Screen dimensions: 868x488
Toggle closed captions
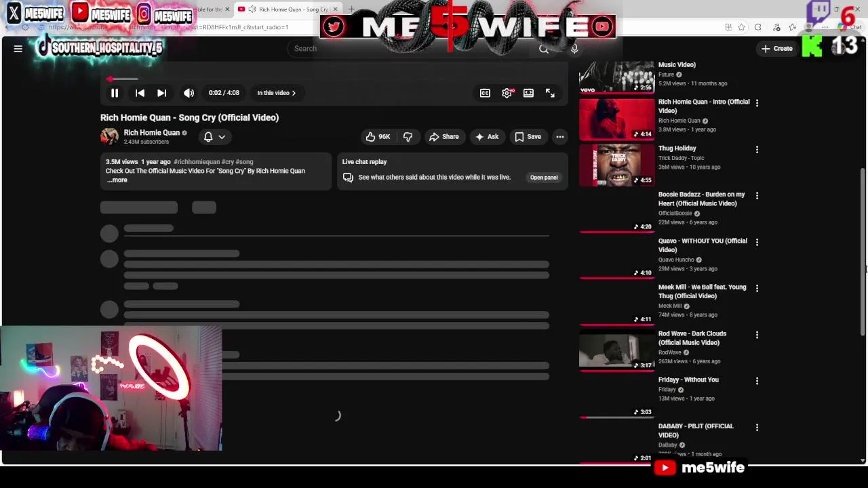[485, 93]
